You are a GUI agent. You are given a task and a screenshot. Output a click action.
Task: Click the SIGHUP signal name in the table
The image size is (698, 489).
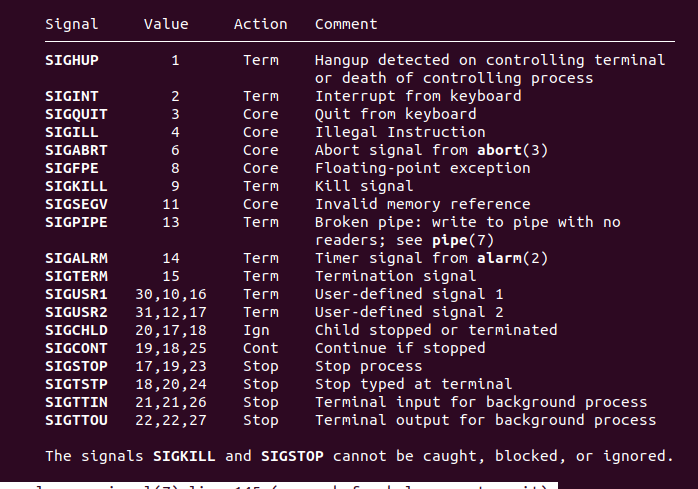73,60
